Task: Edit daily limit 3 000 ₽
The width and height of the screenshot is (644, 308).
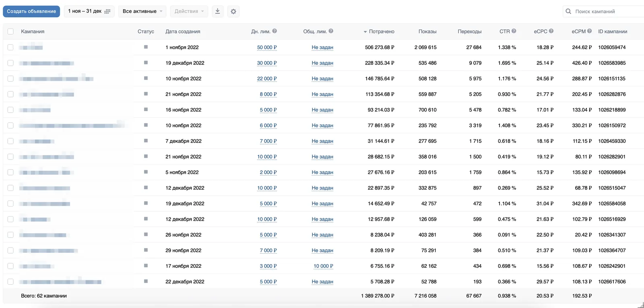Action: (x=268, y=266)
